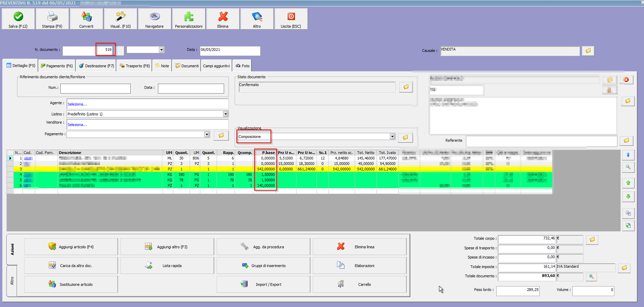Print the document with Stampa (F9)
Viewport: 644px width, 307px height.
point(52,19)
